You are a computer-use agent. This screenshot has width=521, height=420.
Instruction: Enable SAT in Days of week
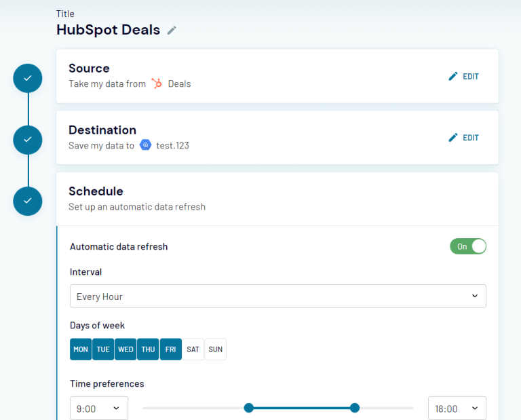coord(193,349)
